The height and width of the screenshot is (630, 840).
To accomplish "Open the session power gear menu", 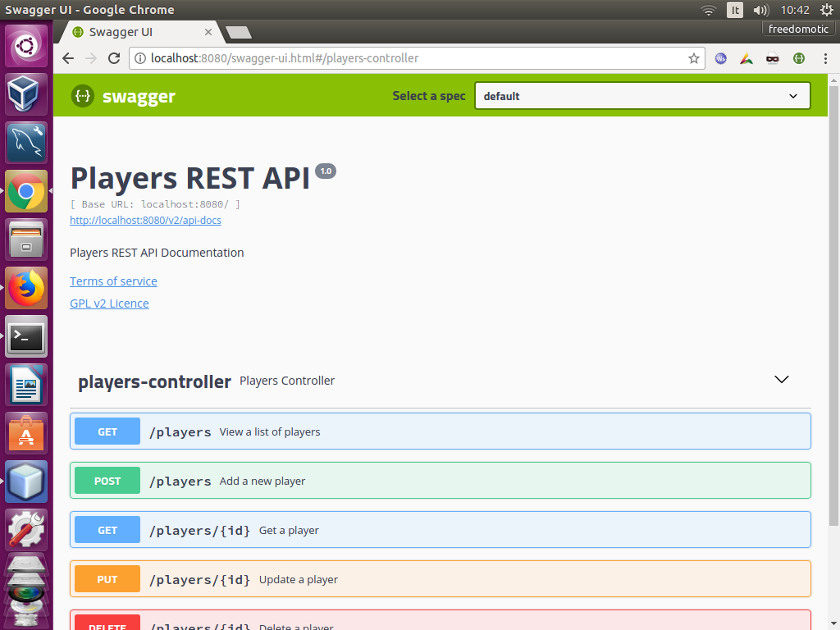I will pyautogui.click(x=827, y=10).
